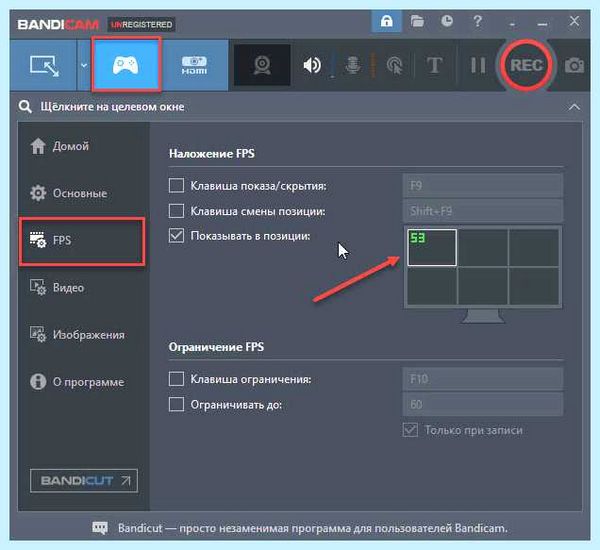Open the Видео sidebar tab
600x550 pixels.
82,287
